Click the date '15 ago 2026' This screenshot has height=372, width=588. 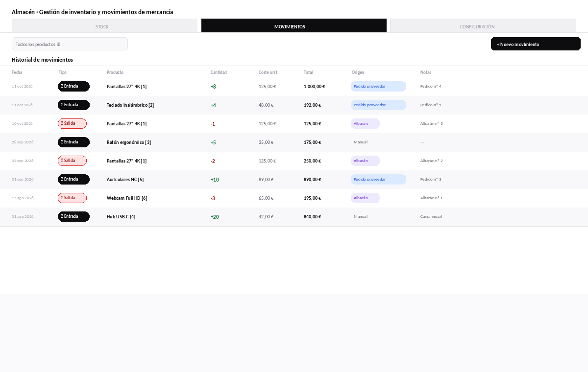23,198
